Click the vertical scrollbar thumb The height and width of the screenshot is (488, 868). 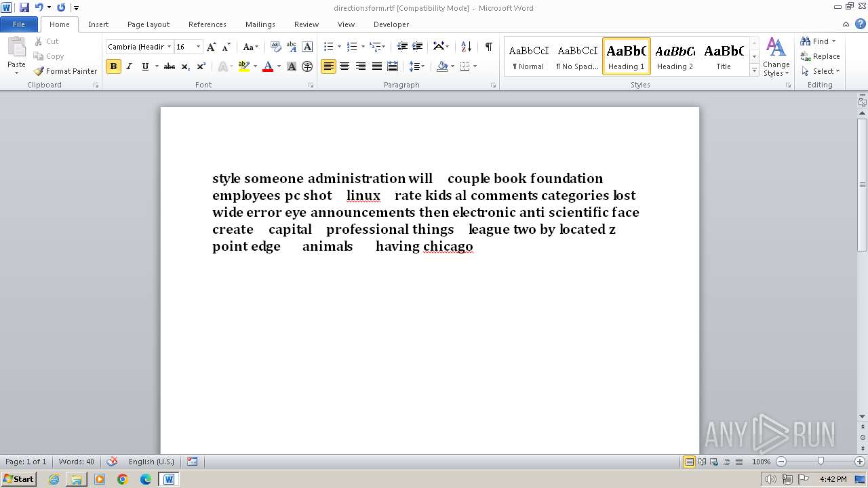point(862,184)
